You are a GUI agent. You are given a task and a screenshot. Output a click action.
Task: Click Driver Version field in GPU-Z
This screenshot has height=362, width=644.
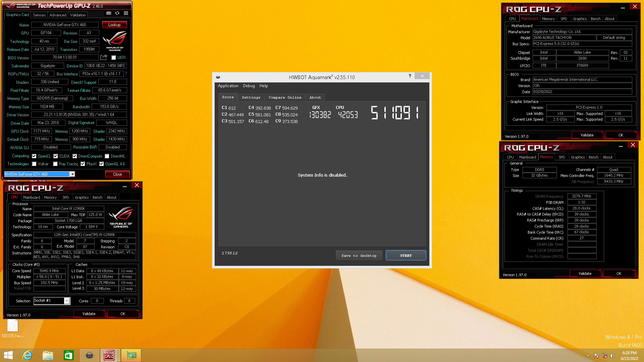(79, 115)
